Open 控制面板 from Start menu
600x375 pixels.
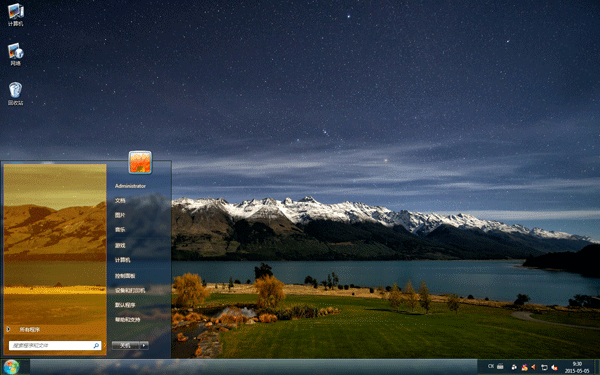[125, 276]
